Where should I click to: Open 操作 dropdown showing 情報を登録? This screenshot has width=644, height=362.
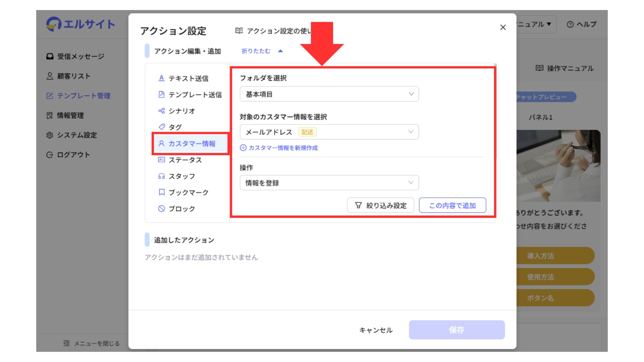329,183
